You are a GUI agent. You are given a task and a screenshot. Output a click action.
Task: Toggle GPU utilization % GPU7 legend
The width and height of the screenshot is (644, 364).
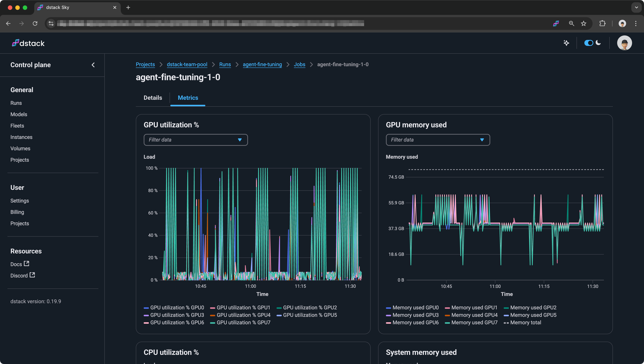click(x=240, y=322)
